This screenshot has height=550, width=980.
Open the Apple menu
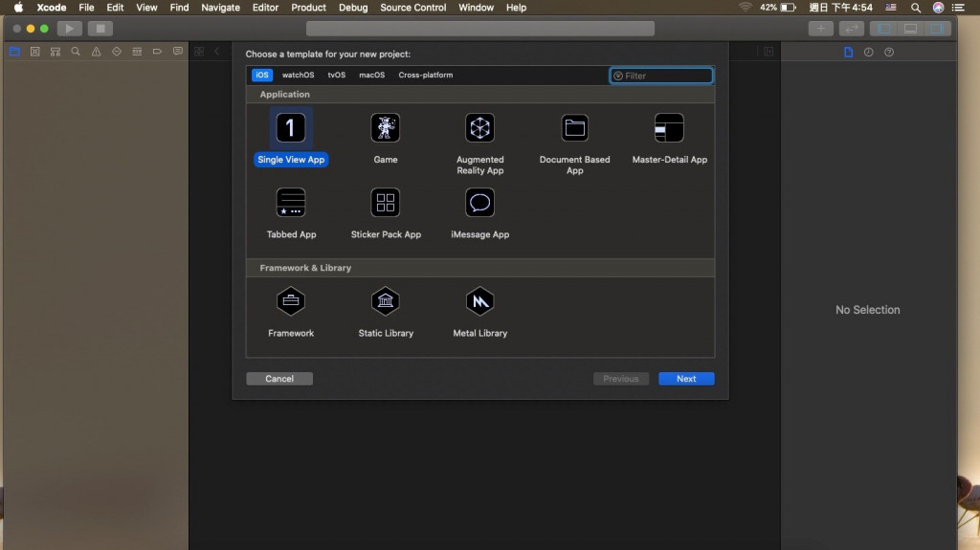click(19, 8)
